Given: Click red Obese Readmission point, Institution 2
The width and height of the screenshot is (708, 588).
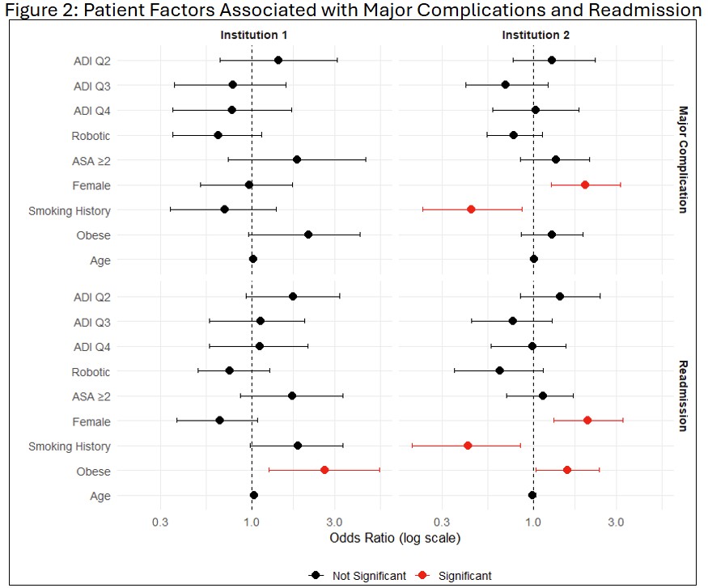Looking at the screenshot, I should pos(567,470).
